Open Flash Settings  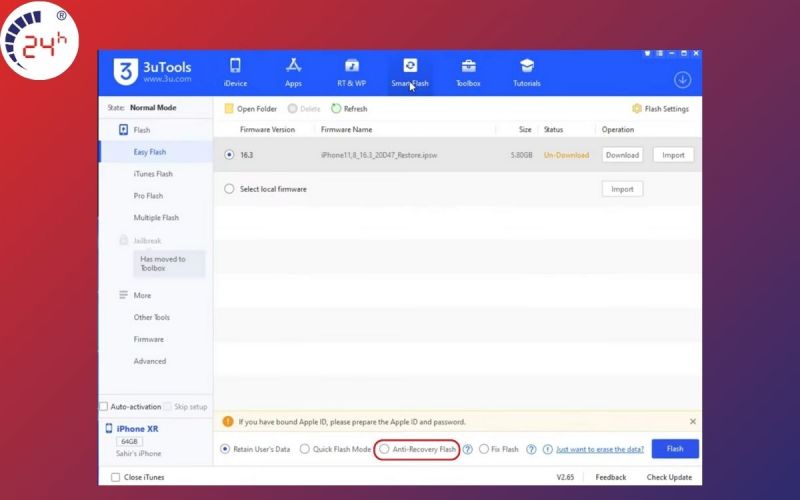660,109
